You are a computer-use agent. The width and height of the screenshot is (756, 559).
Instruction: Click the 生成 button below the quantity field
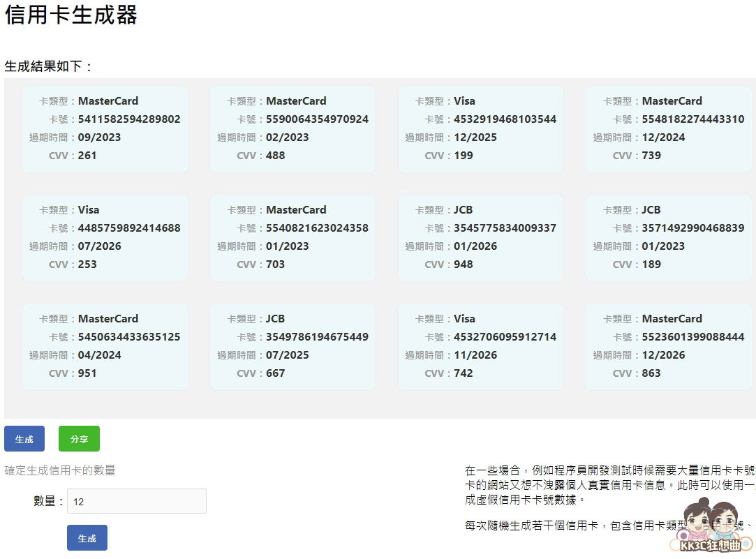point(87,538)
